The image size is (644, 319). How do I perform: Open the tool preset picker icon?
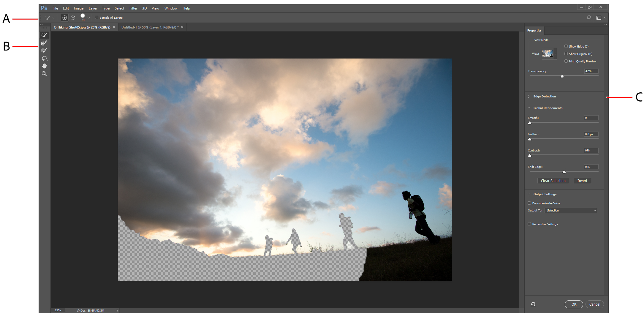click(48, 18)
